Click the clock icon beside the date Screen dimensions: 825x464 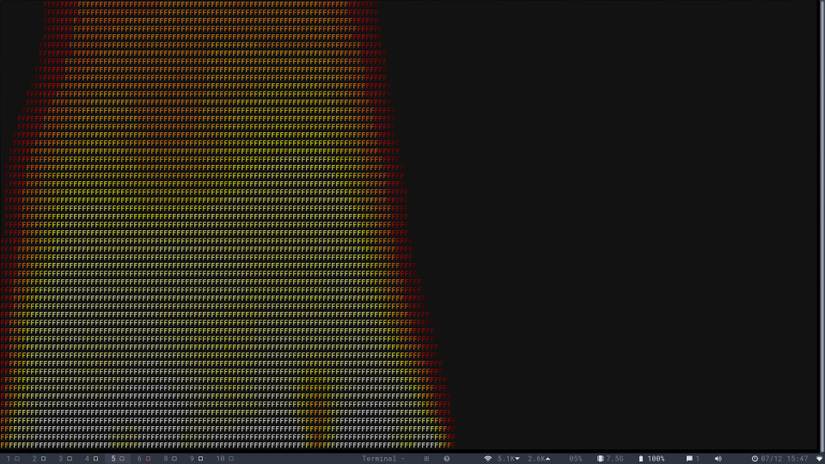(754, 459)
